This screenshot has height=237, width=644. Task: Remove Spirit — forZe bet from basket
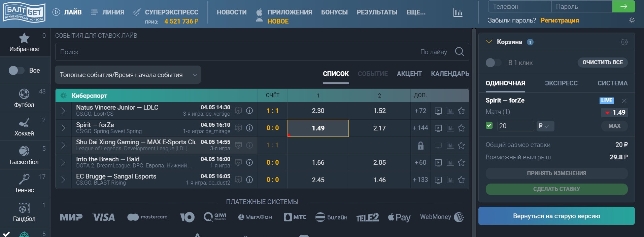[624, 101]
